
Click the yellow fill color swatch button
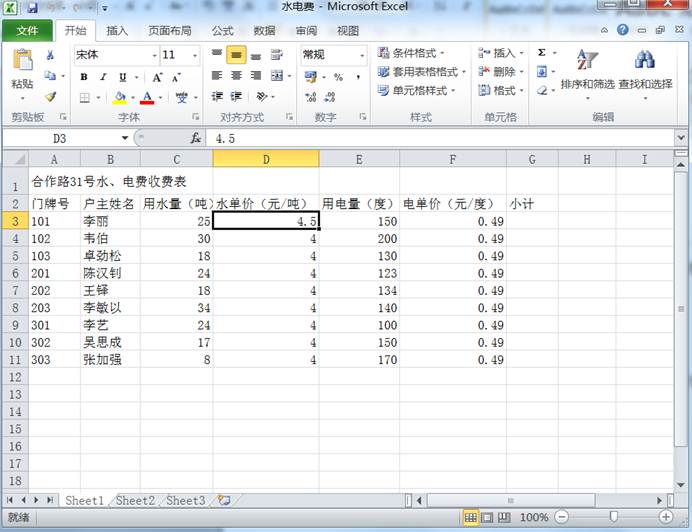(120, 98)
